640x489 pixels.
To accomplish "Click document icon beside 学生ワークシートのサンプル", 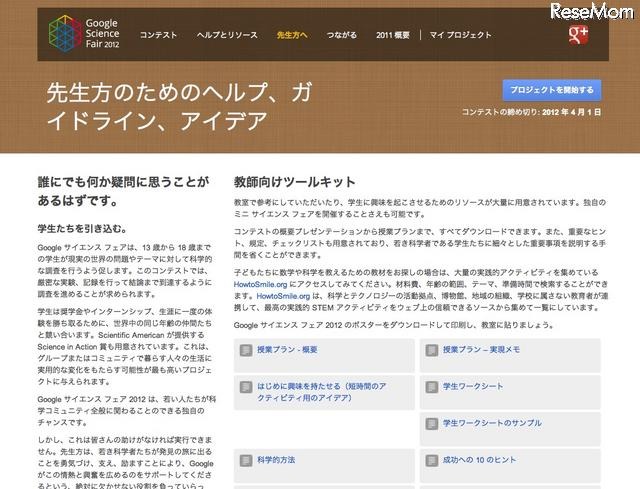I will [431, 424].
